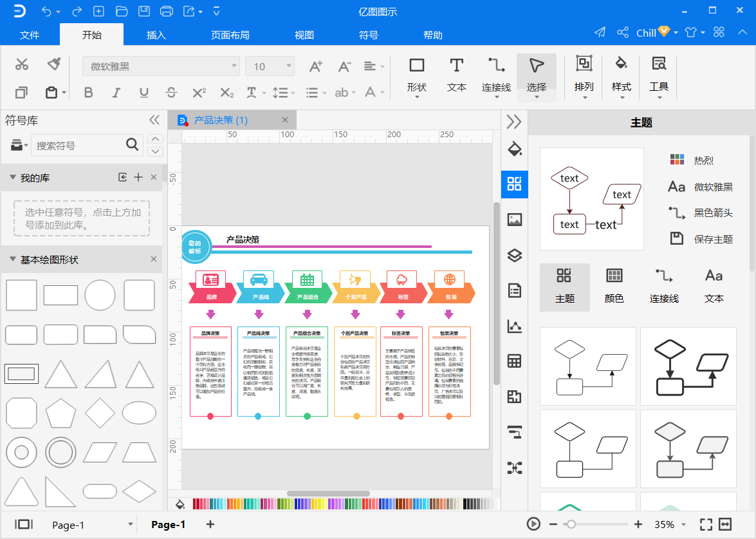Switch to the 符号 ribbon tab
This screenshot has width=756, height=539.
(369, 35)
